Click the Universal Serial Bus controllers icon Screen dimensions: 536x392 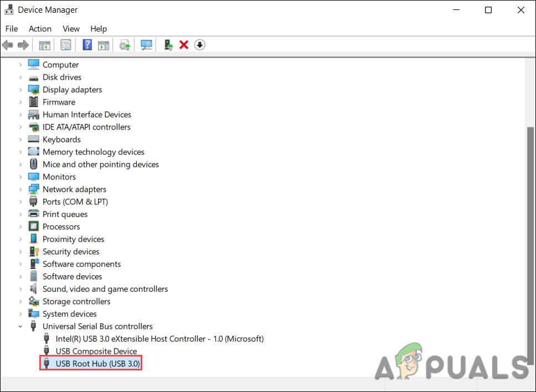(x=33, y=326)
